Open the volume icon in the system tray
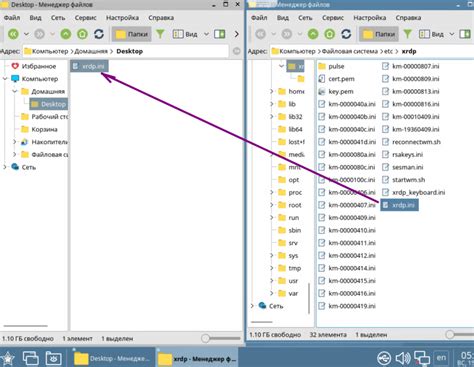 403,358
